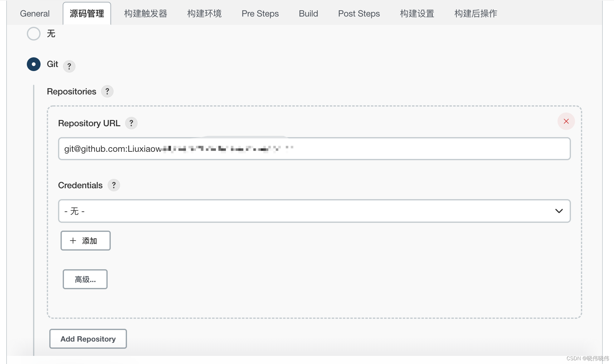The height and width of the screenshot is (364, 614).
Task: Click the Add Repository button
Action: click(x=88, y=339)
